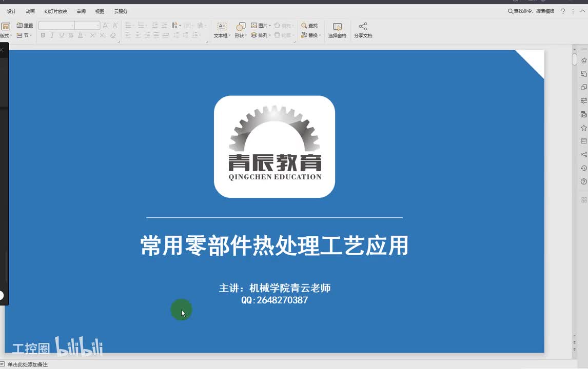Click the share icon in right sidebar

[x=583, y=154]
